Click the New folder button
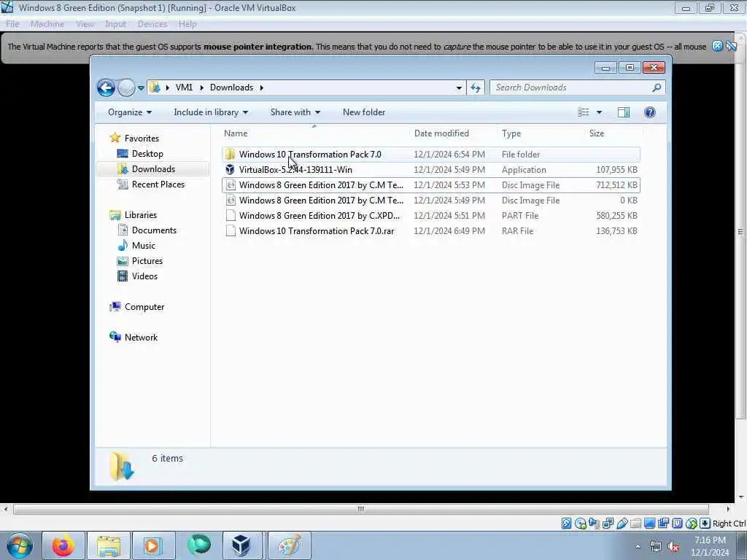Viewport: 747px width, 560px height. pyautogui.click(x=364, y=112)
